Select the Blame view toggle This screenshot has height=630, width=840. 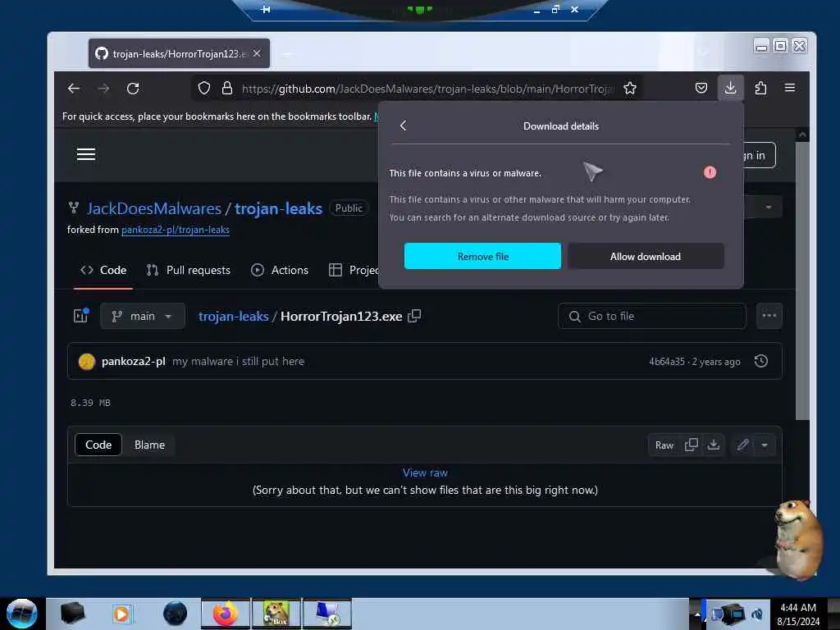click(149, 445)
